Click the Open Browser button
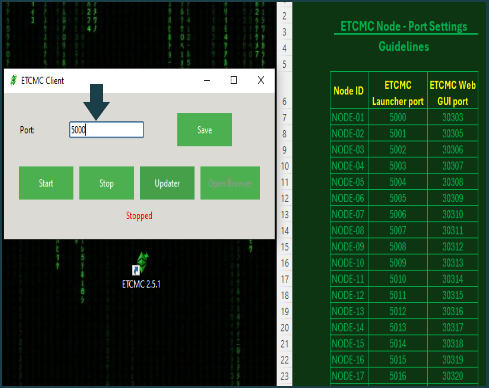The height and width of the screenshot is (388, 489). 230,183
